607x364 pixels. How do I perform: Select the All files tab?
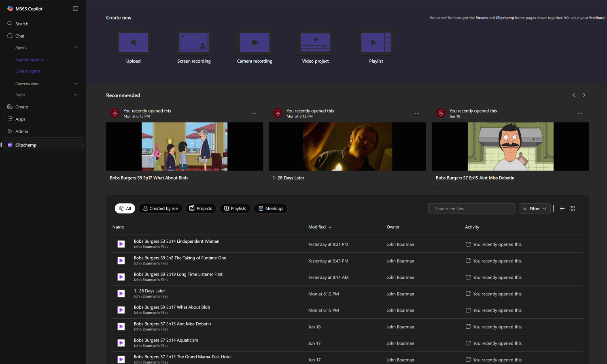[125, 208]
